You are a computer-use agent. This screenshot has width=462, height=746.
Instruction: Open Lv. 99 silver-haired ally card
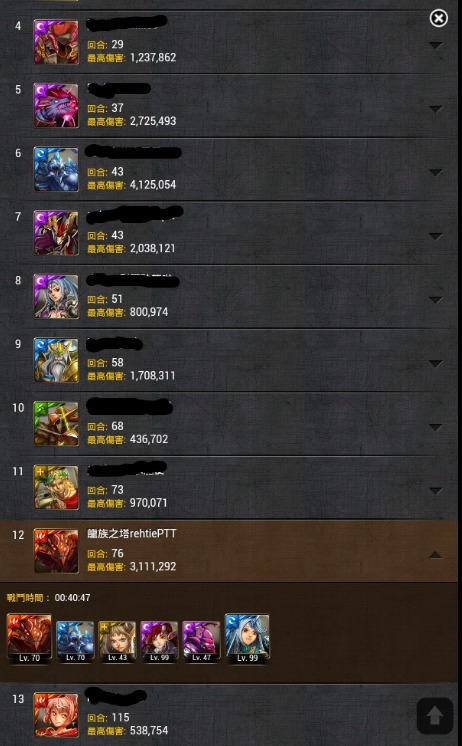click(x=247, y=638)
